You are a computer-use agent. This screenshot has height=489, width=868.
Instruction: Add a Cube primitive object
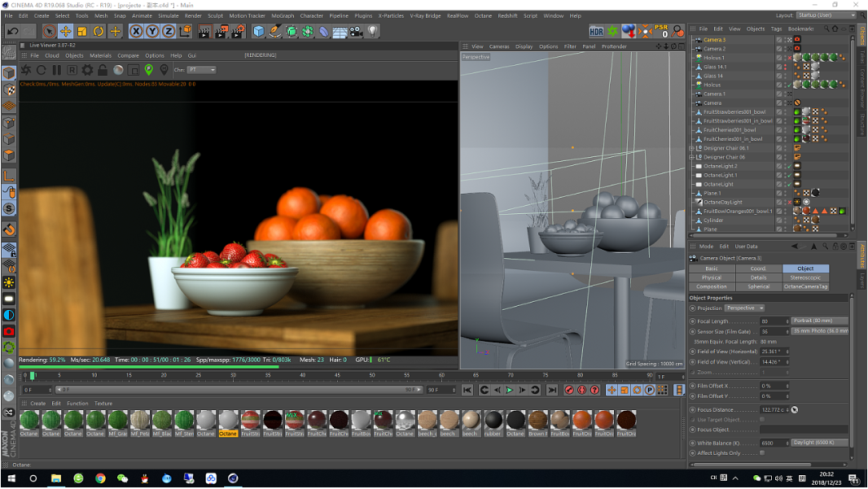tap(258, 32)
